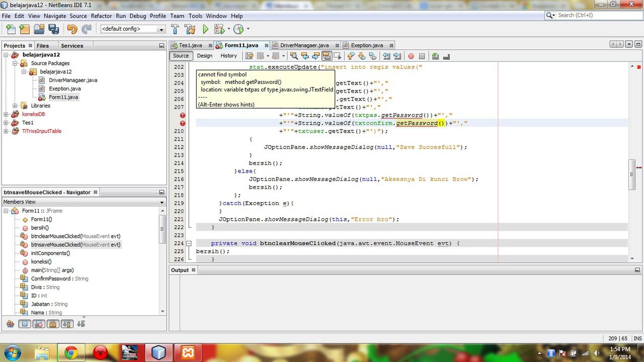
Task: Click the New Project icon
Action: coord(24,29)
